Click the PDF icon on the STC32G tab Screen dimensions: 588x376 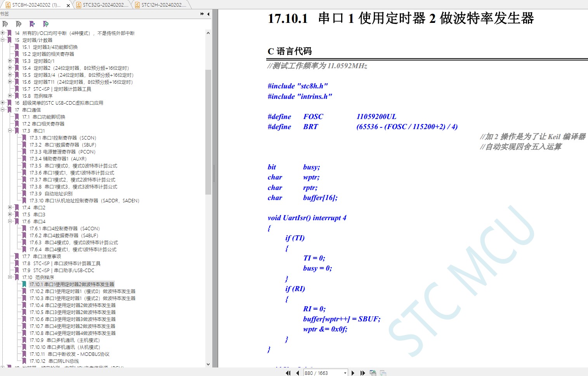pos(78,5)
